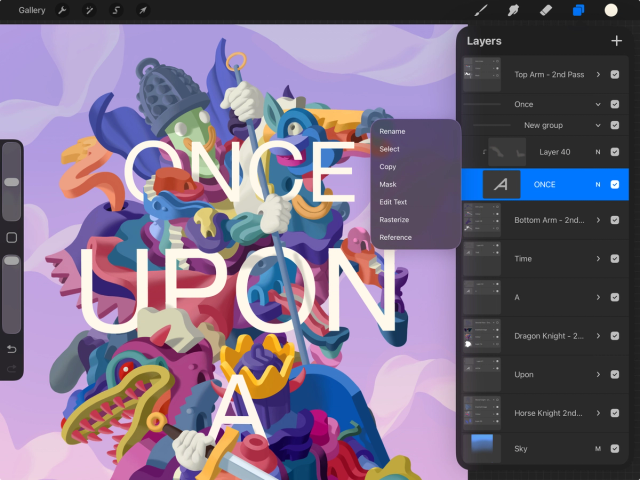Uncheck visibility of the Sky layer
Screen dimensions: 640x480
[615, 449]
